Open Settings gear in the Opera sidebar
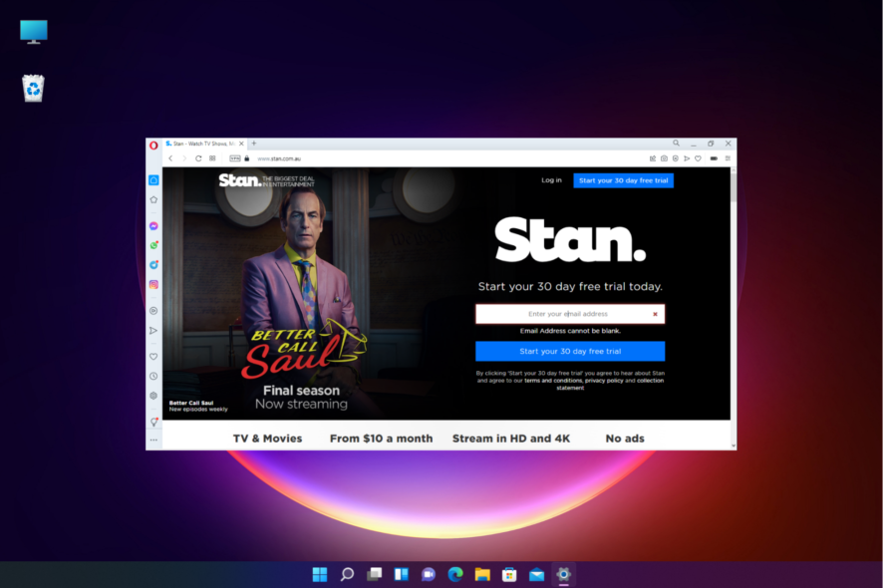The height and width of the screenshot is (588, 883). click(153, 396)
